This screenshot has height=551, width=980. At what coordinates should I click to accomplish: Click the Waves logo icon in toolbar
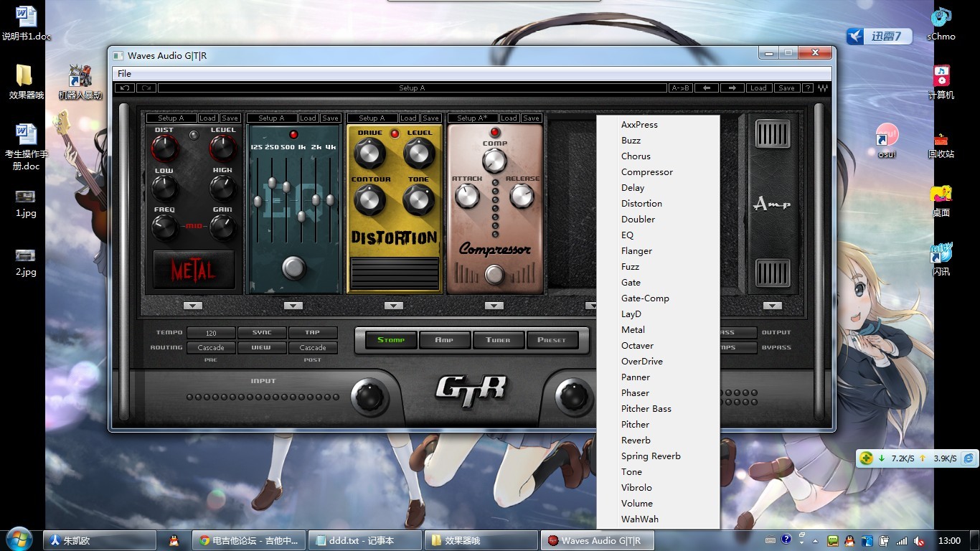coord(822,88)
